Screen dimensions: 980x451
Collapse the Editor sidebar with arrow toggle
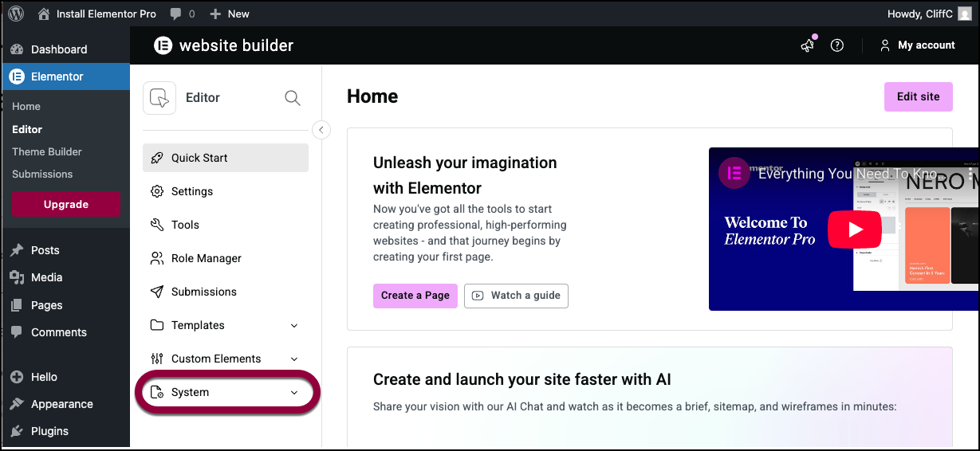coord(321,130)
